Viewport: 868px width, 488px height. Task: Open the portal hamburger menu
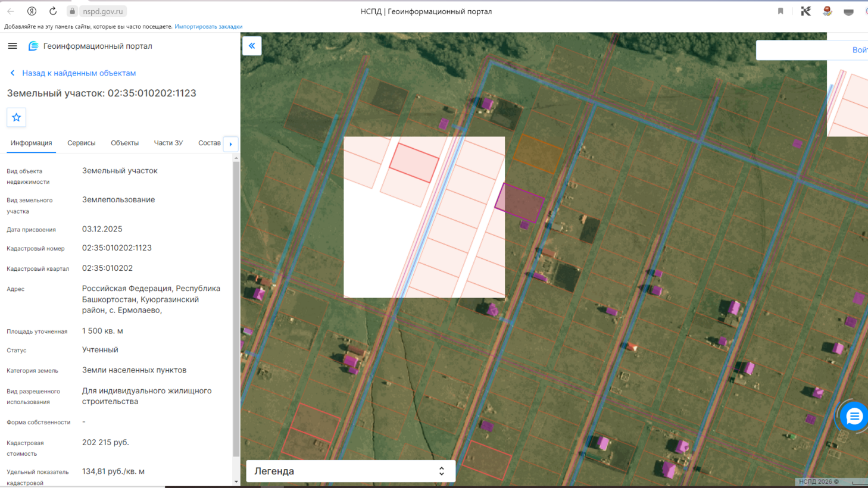point(13,46)
